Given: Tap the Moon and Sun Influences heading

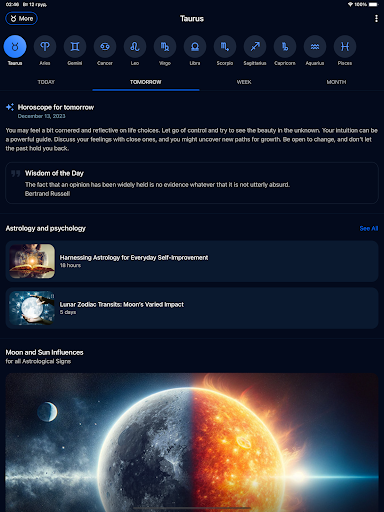Looking at the screenshot, I should 44,352.
